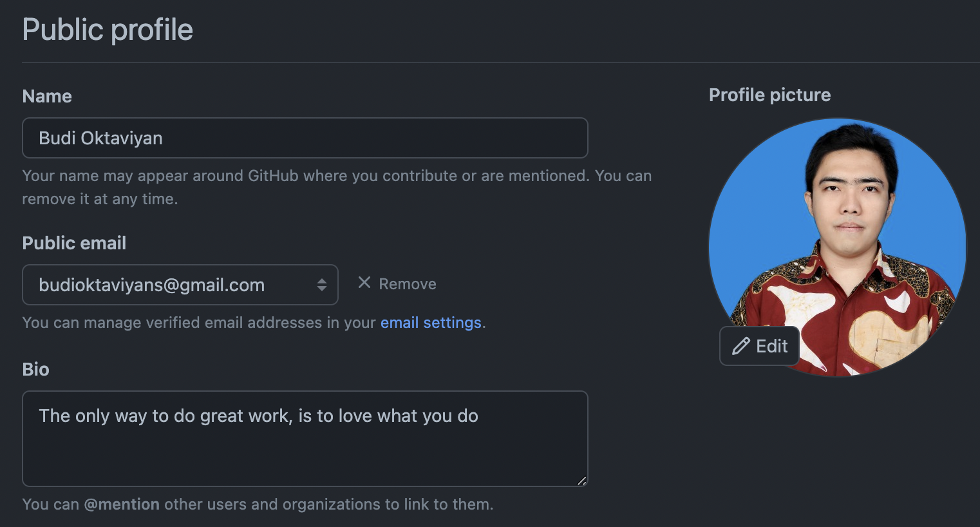980x527 pixels.
Task: Click the Name label above the input
Action: tap(46, 95)
